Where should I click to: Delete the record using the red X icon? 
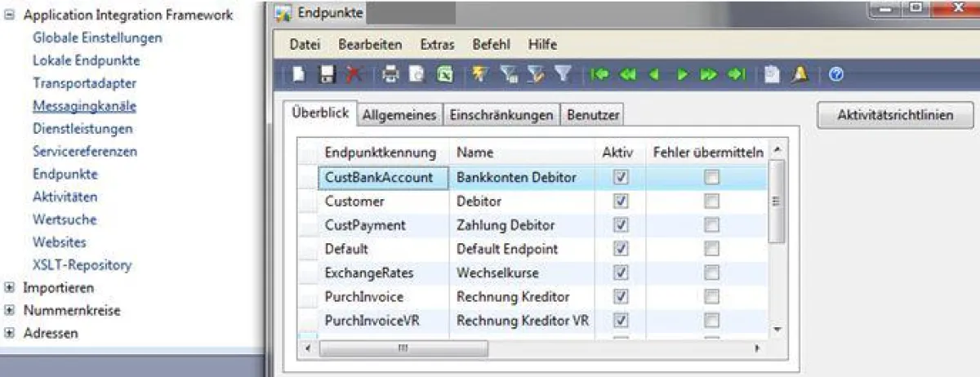(353, 74)
